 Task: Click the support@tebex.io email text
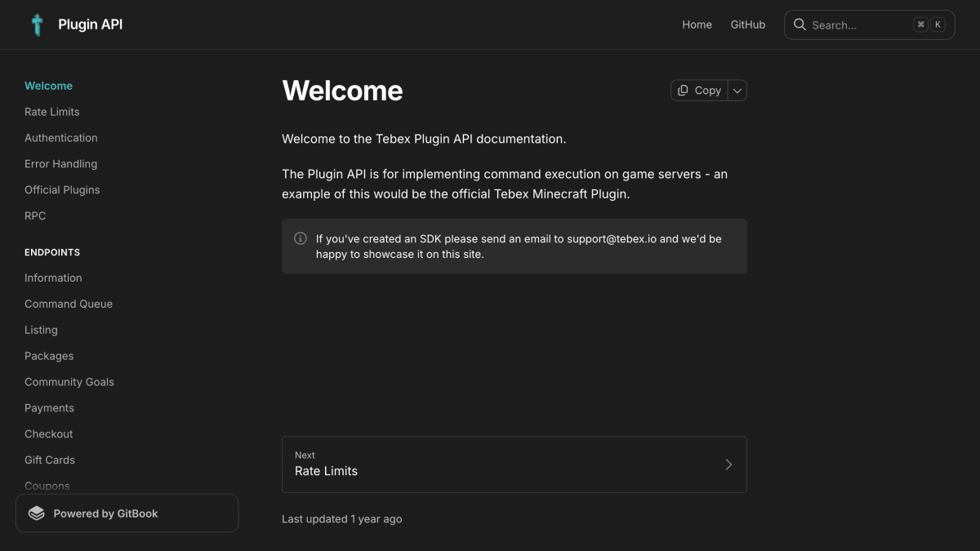612,239
